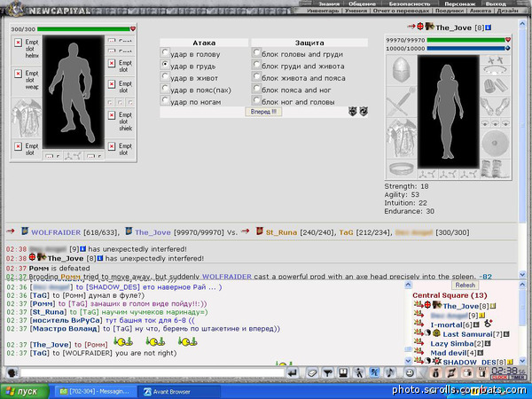Open the Умения submenu item
Image resolution: width=532 pixels, height=399 pixels.
coord(356,11)
